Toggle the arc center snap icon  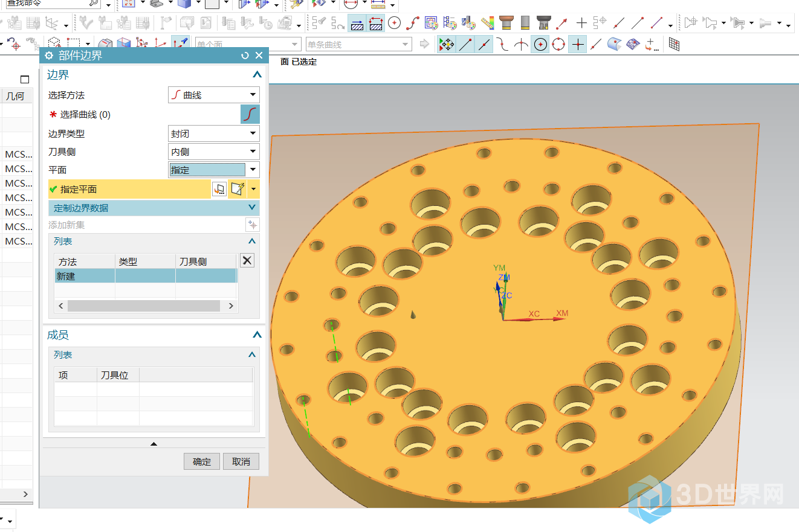(x=540, y=44)
